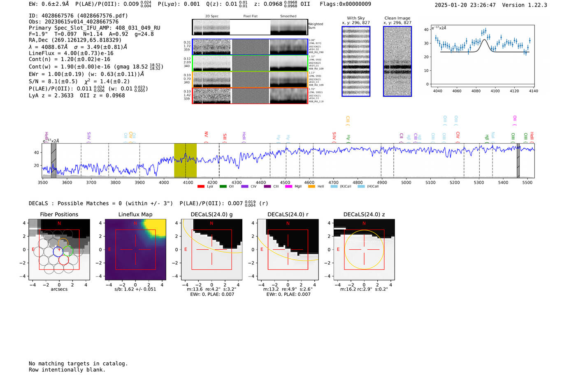This screenshot has width=576, height=392.
Task: Click the m:13.6 re:4.2" s:3.2" caption
Action: coord(211,289)
